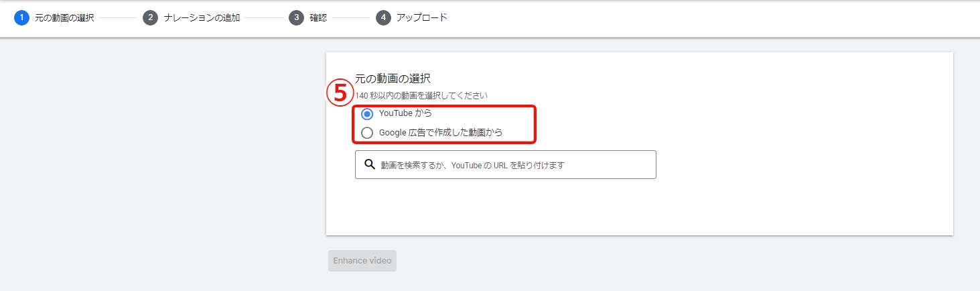Click the '元の動画の選択' card heading
Image resolution: width=980 pixels, height=291 pixels.
tap(393, 79)
